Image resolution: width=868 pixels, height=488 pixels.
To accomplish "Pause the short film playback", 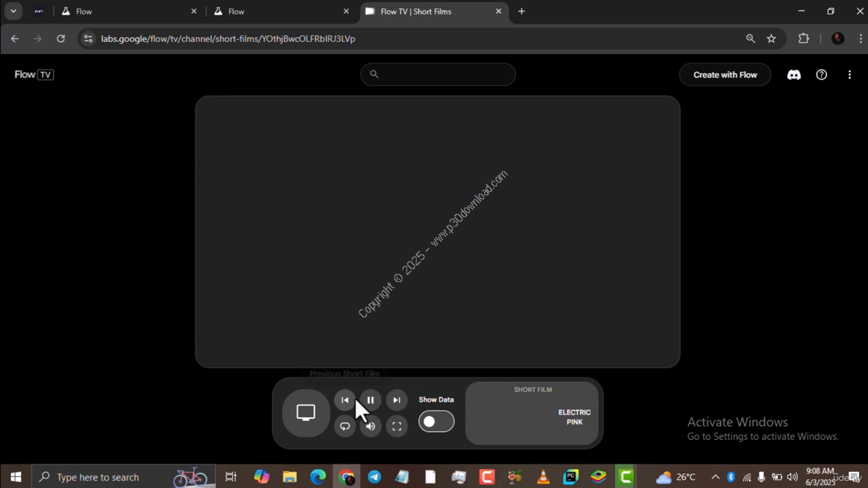I will [x=370, y=400].
